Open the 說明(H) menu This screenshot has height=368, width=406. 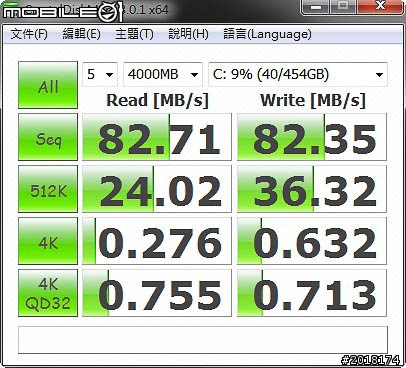pos(188,34)
